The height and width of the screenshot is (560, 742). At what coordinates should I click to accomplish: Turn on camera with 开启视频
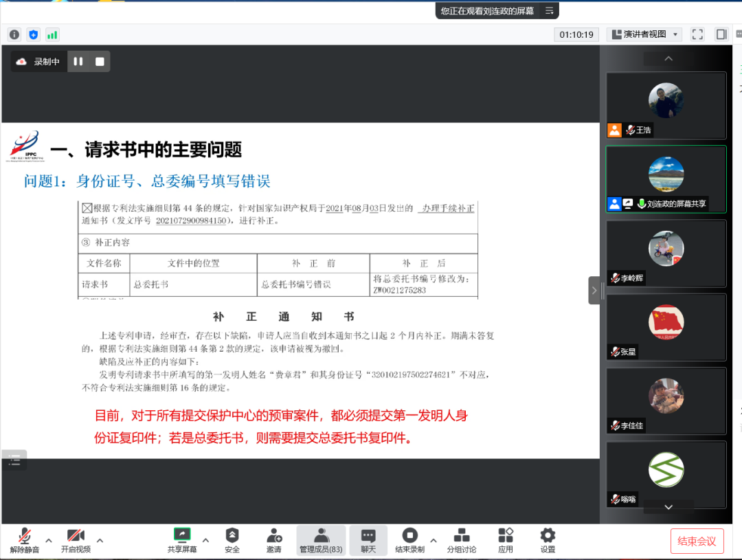pyautogui.click(x=76, y=540)
